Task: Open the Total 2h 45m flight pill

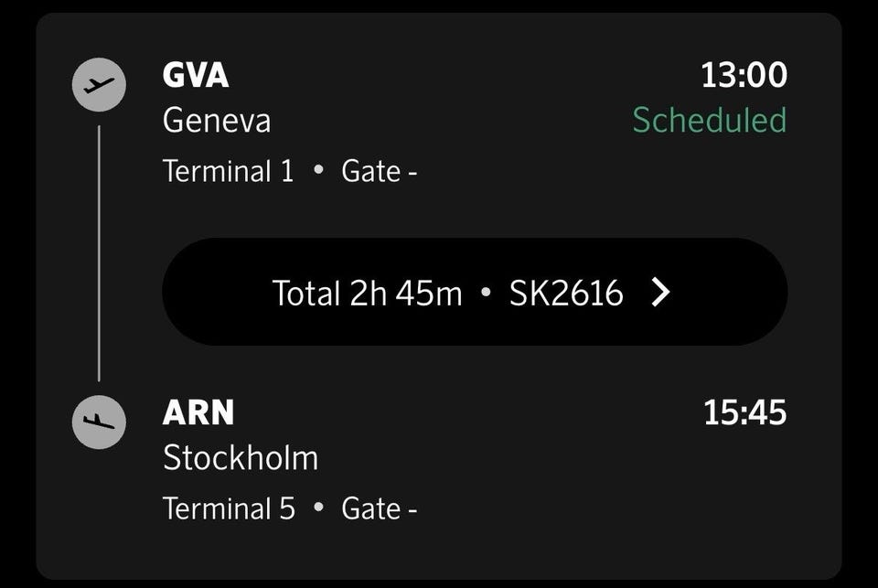Action: 475,293
